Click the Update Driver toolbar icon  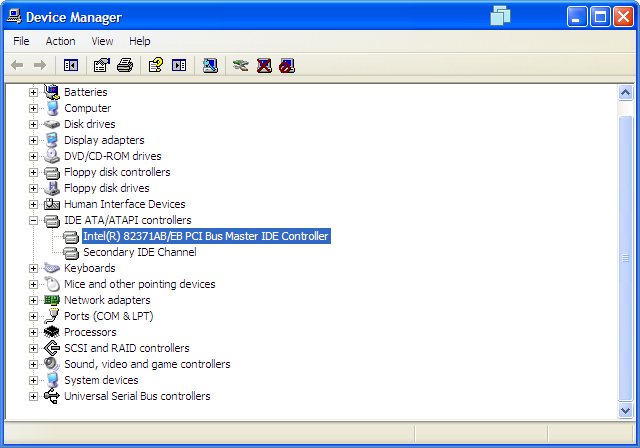coord(240,65)
